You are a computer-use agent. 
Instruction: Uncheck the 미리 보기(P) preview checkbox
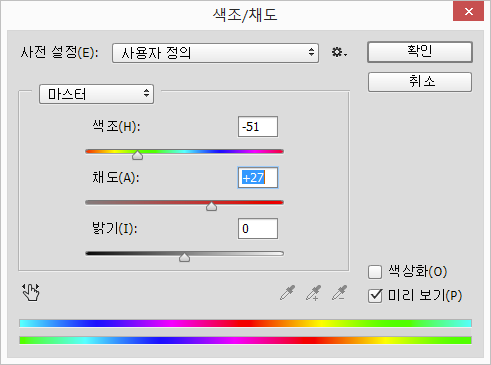coord(375,296)
